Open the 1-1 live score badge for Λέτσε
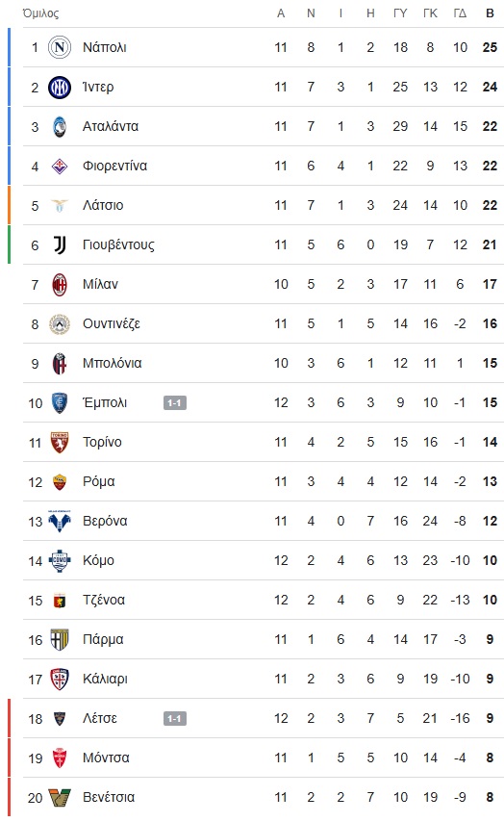This screenshot has width=504, height=822. click(x=174, y=718)
